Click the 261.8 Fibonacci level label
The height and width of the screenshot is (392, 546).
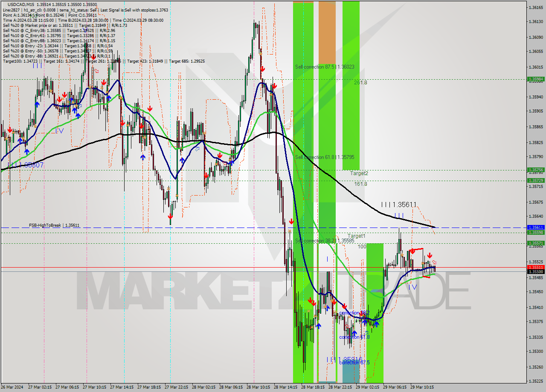tap(360, 83)
